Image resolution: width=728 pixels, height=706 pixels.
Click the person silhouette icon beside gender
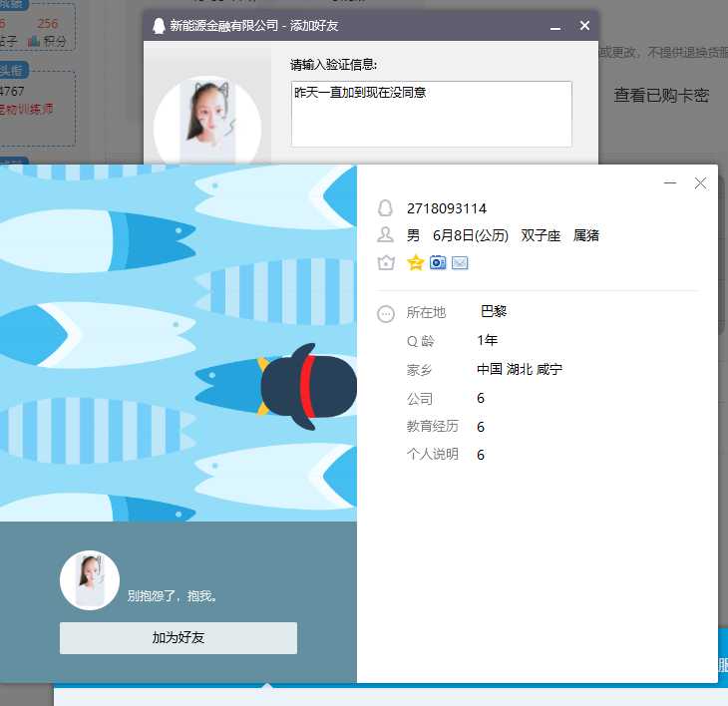pyautogui.click(x=385, y=235)
